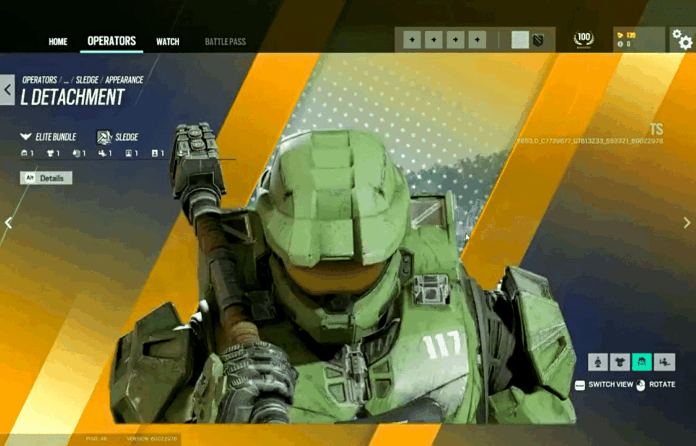Open the Details button
This screenshot has height=446, width=696.
(46, 178)
